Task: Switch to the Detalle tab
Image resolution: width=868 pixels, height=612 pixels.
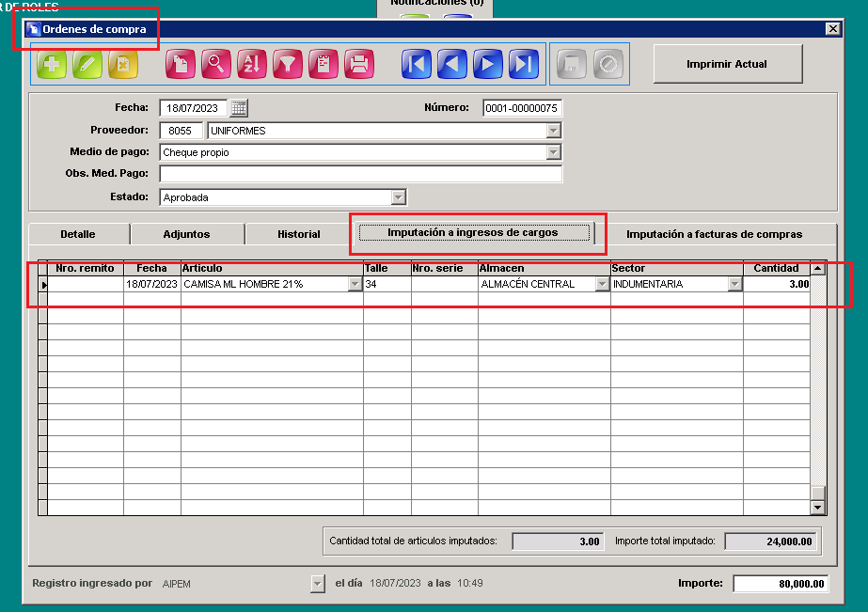Action: (x=78, y=234)
